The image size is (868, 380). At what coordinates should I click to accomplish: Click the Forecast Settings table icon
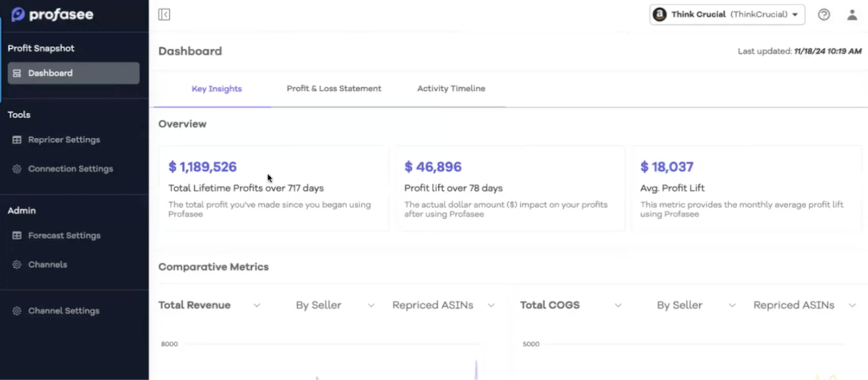(x=17, y=236)
